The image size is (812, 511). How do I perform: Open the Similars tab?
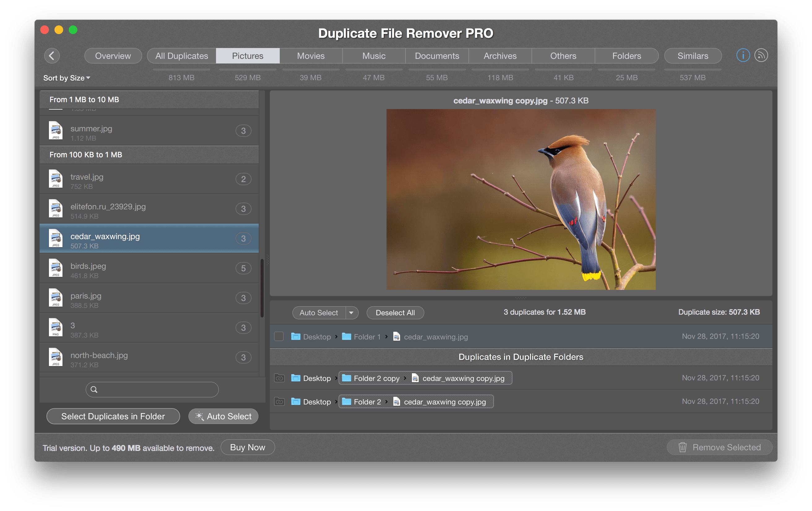pos(693,56)
